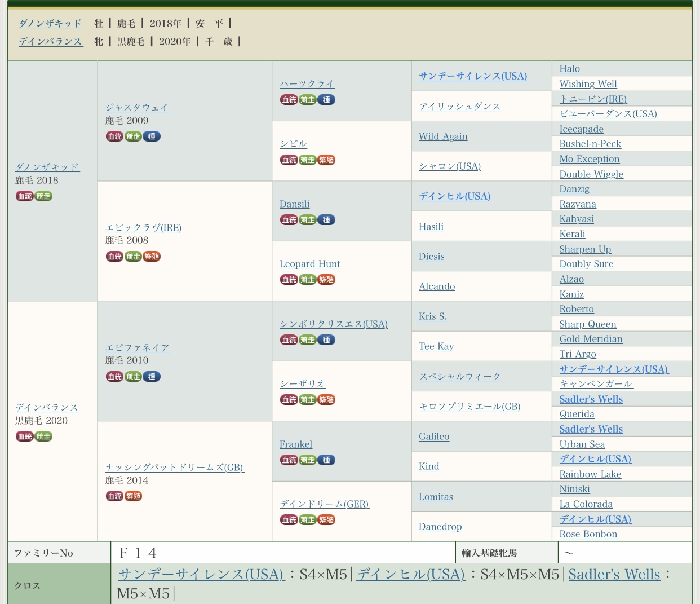The width and height of the screenshot is (700, 604).
Task: Click the 種 badge under ハーツクライ
Action: pos(326,100)
